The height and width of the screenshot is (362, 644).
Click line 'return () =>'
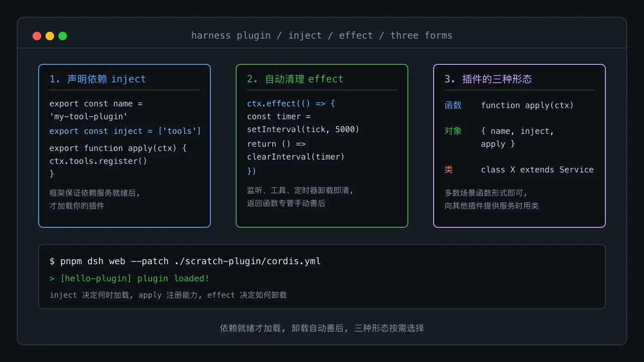tap(276, 144)
